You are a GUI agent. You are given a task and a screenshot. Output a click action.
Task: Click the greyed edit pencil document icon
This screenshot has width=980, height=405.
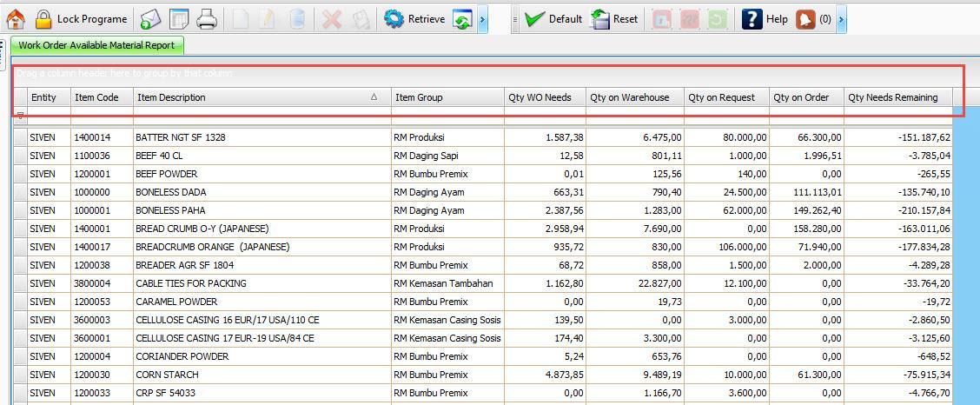click(x=268, y=19)
